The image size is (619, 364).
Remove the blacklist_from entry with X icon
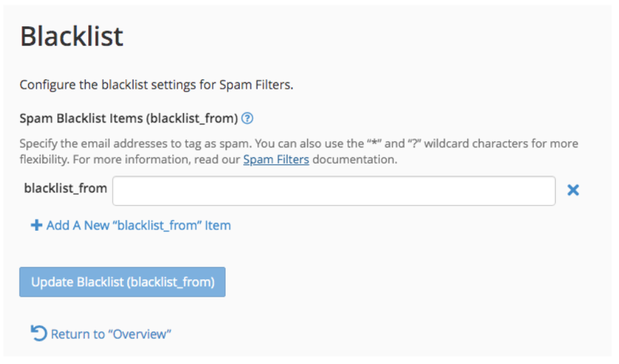(x=573, y=190)
